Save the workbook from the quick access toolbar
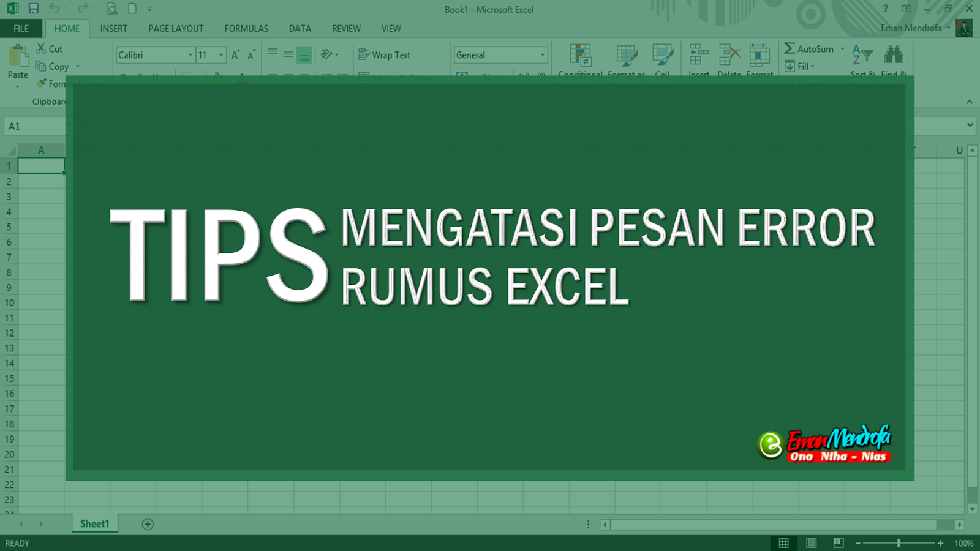This screenshot has height=551, width=980. (x=34, y=9)
